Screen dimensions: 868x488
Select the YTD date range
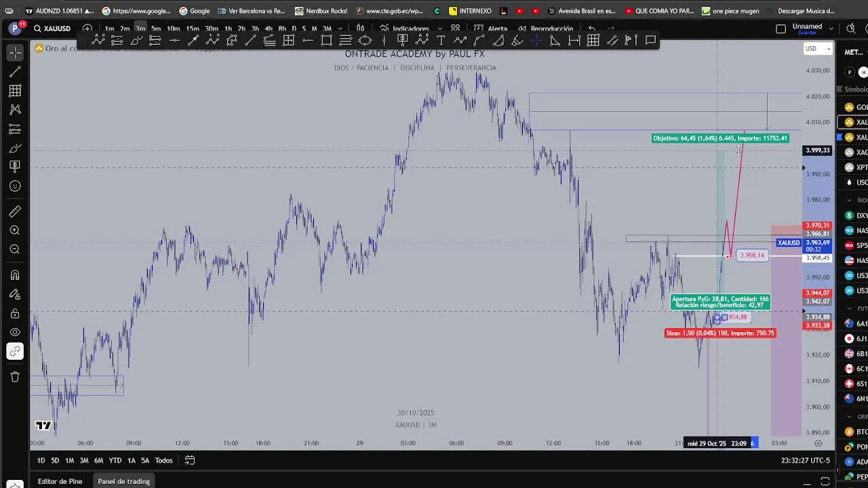pyautogui.click(x=115, y=461)
